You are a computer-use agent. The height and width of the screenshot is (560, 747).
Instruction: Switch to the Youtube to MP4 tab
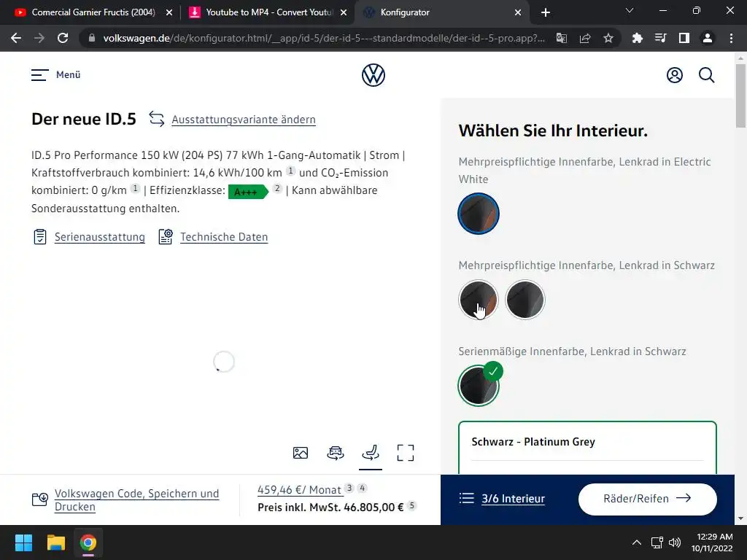point(267,12)
